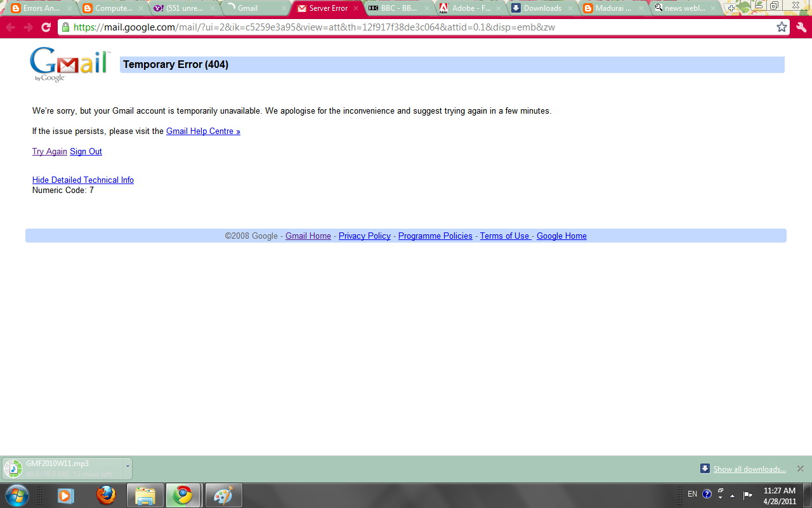
Task: Show hidden tray icons arrow
Action: point(733,495)
